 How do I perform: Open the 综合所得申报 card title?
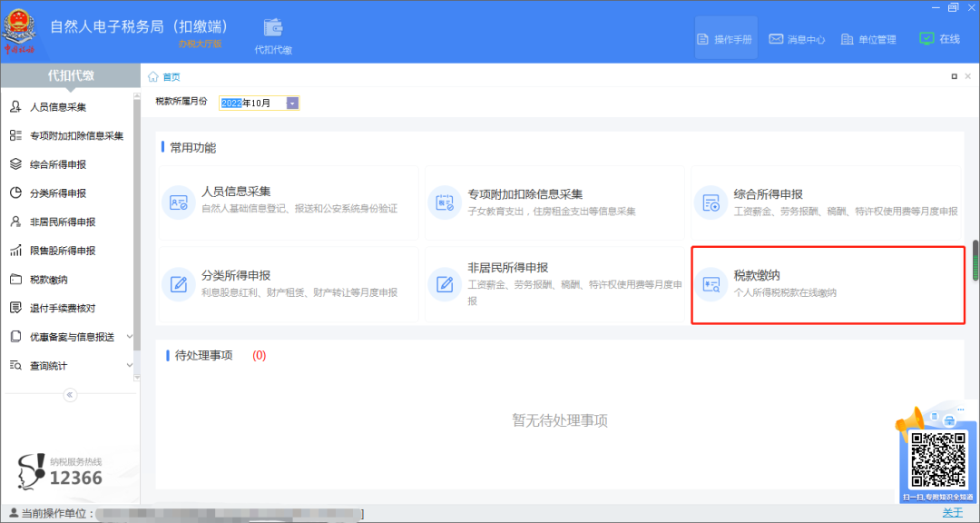(769, 194)
